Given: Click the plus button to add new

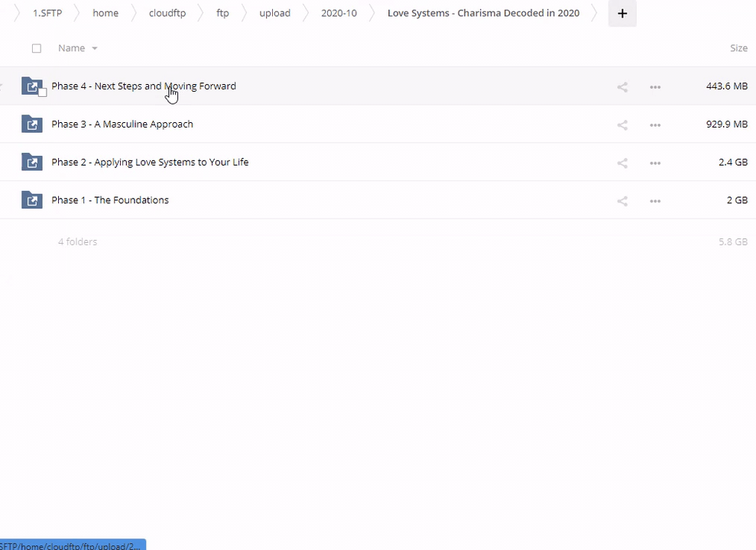Looking at the screenshot, I should (622, 13).
